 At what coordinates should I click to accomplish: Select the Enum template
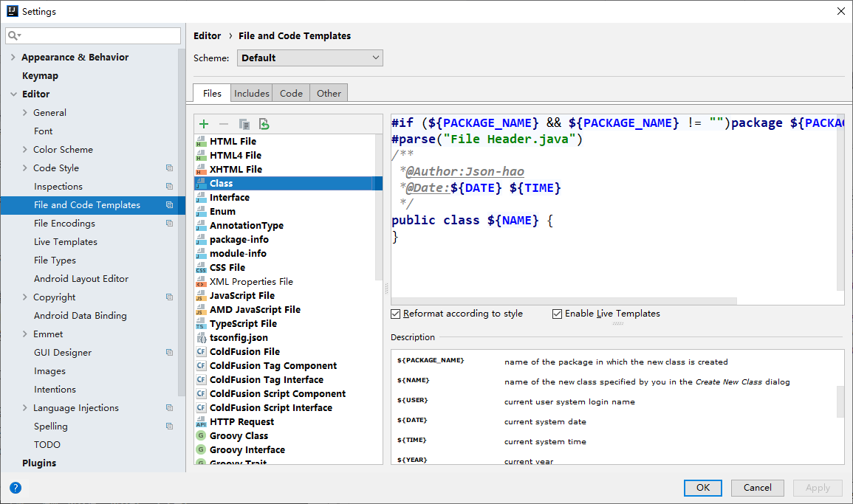[x=222, y=212]
